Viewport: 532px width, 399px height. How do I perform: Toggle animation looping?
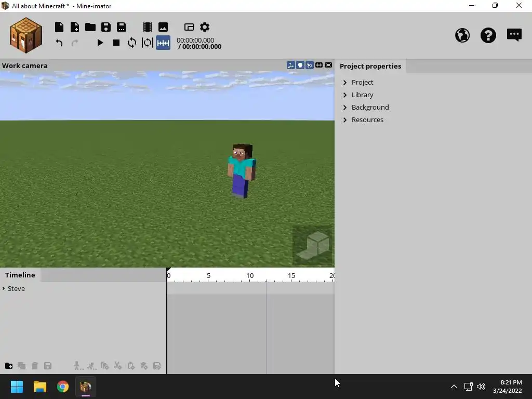131,43
